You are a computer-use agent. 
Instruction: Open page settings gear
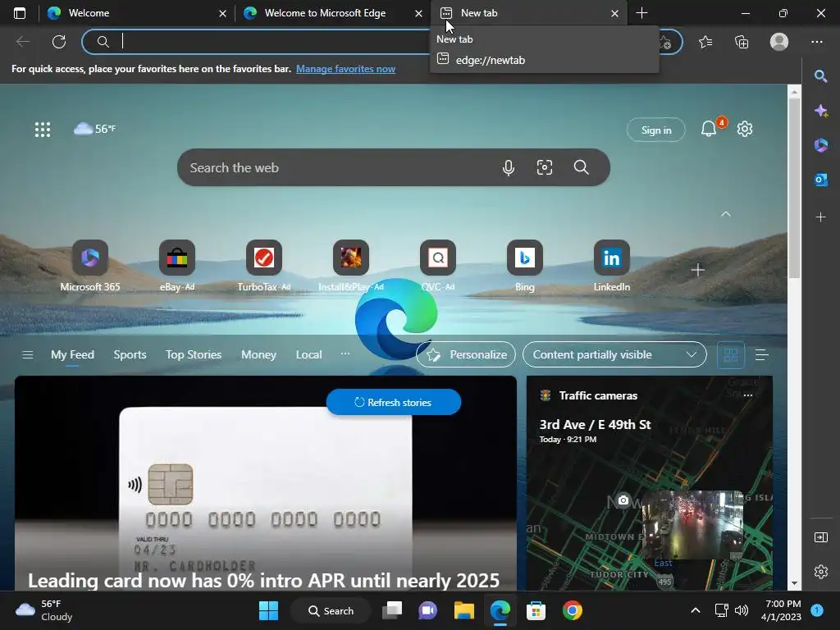point(745,129)
